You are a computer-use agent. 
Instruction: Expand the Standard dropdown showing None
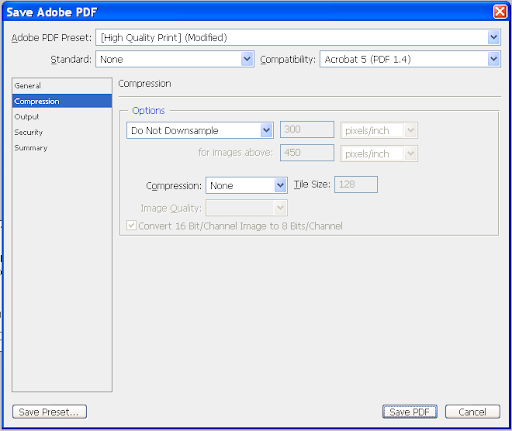[175, 59]
